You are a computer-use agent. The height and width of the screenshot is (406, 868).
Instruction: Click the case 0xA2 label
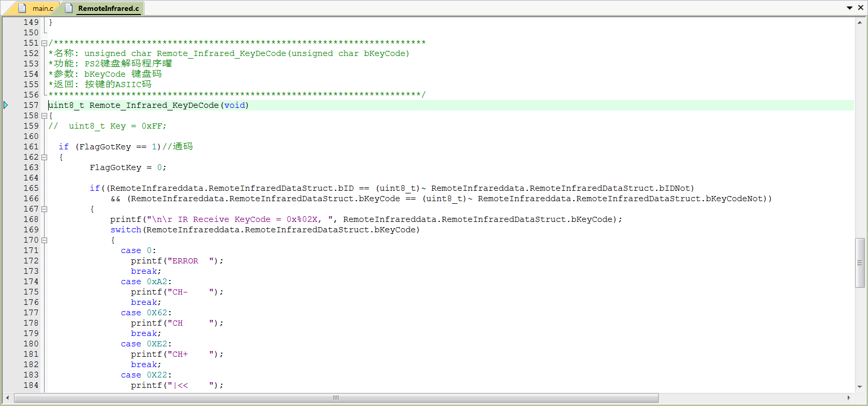point(146,282)
